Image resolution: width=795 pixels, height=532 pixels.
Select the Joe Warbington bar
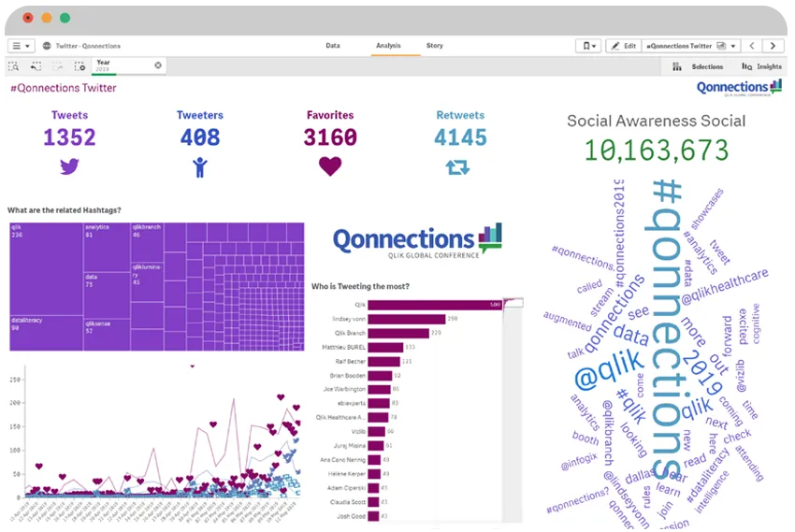coord(379,390)
